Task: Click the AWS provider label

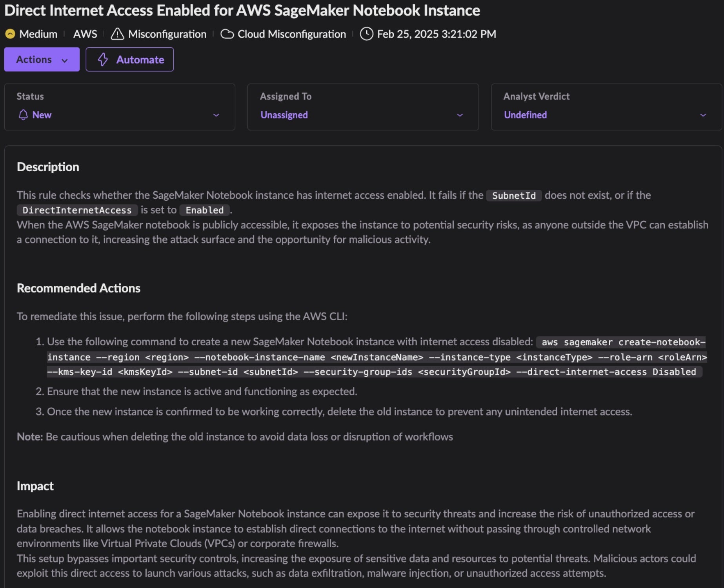Action: tap(85, 34)
